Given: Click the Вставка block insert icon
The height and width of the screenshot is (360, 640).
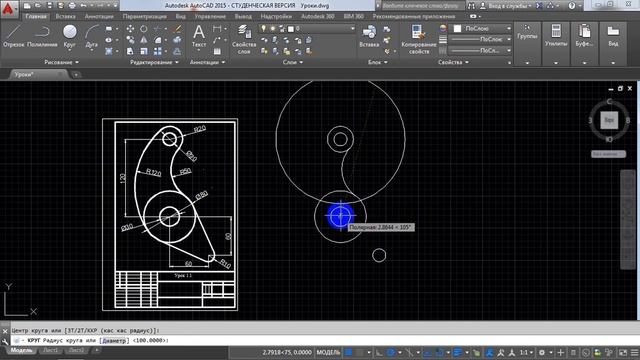Looking at the screenshot, I should (x=369, y=36).
